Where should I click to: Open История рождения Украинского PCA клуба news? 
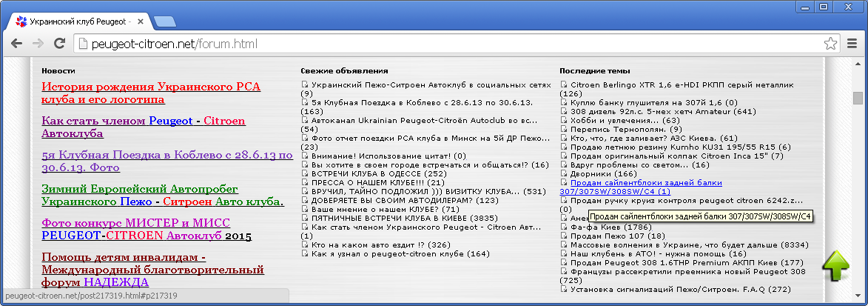(x=150, y=93)
